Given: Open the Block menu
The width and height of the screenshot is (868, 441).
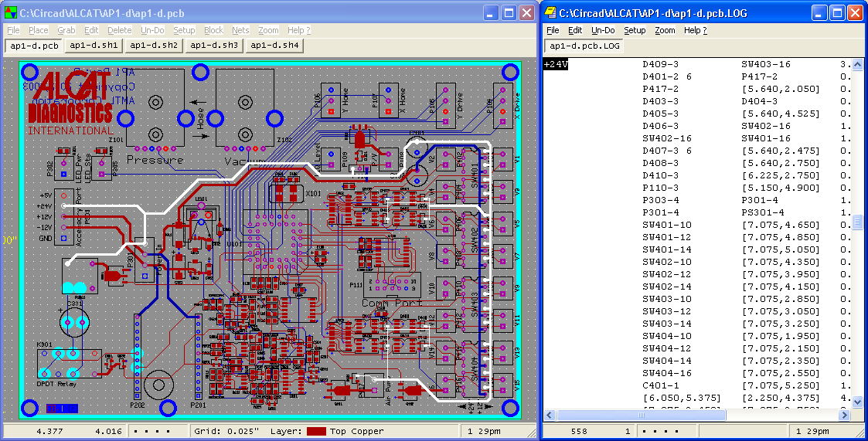Looking at the screenshot, I should tap(213, 30).
